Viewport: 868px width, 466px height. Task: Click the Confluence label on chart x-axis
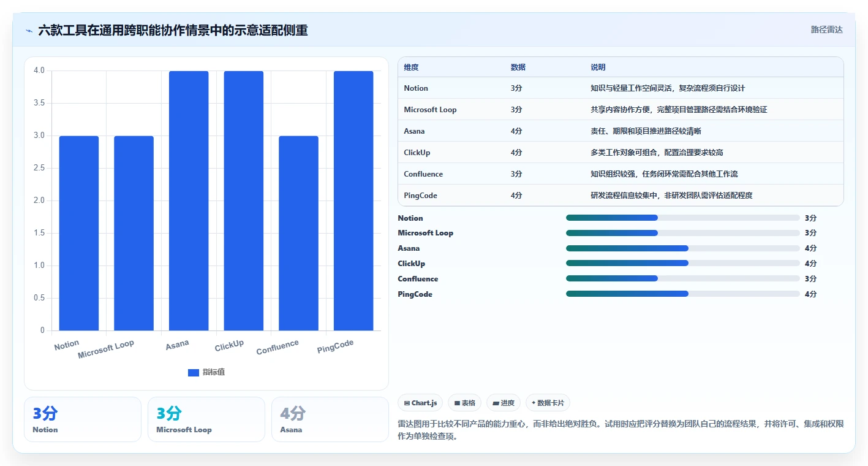tap(278, 347)
